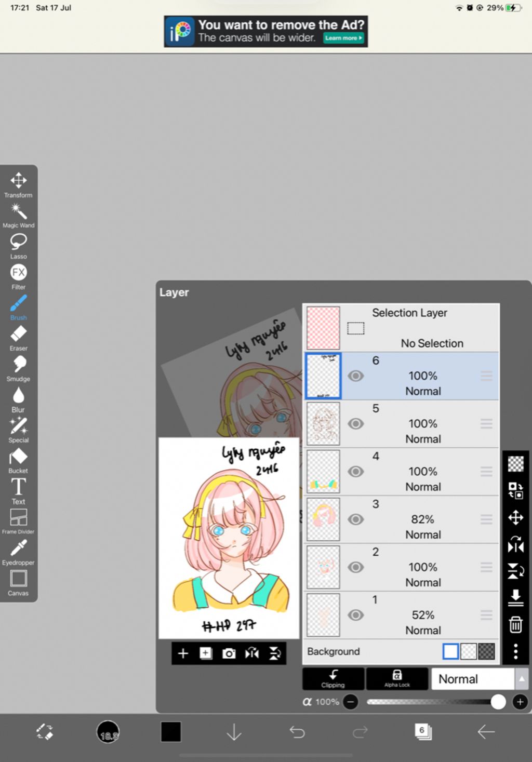Select layer 1 row with 52% opacity
Image resolution: width=532 pixels, height=762 pixels.
(x=401, y=614)
